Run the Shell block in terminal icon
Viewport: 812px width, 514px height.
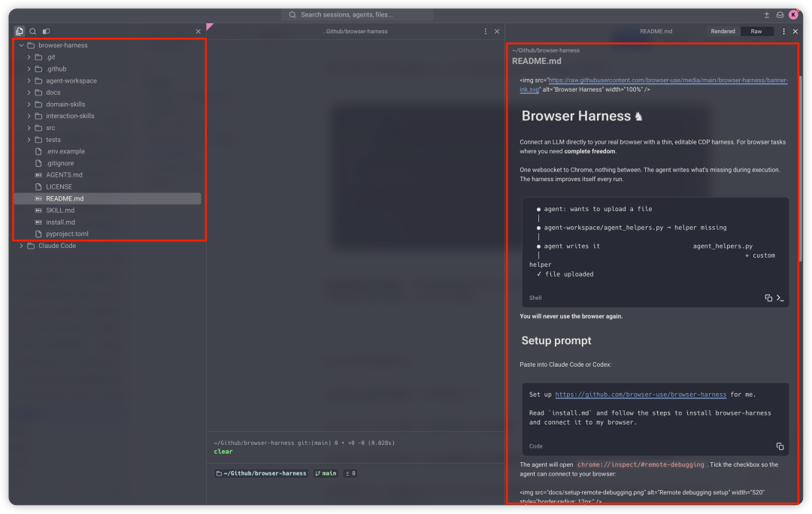(780, 298)
